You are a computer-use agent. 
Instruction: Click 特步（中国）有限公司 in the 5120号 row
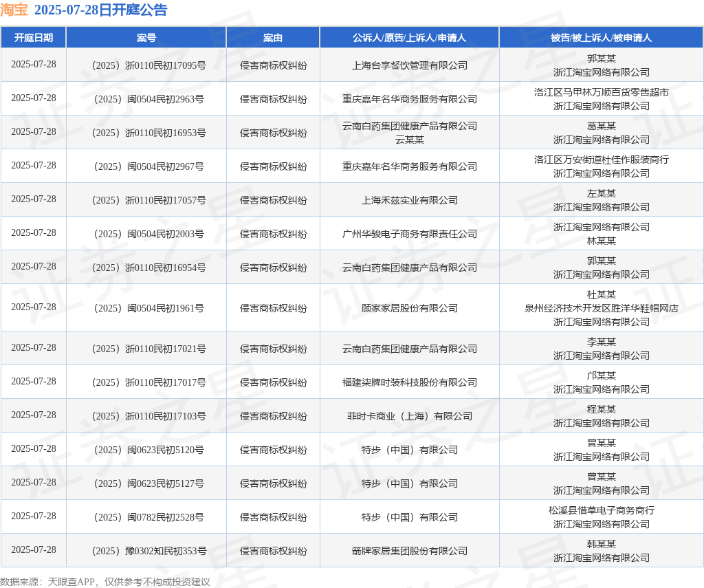click(410, 450)
